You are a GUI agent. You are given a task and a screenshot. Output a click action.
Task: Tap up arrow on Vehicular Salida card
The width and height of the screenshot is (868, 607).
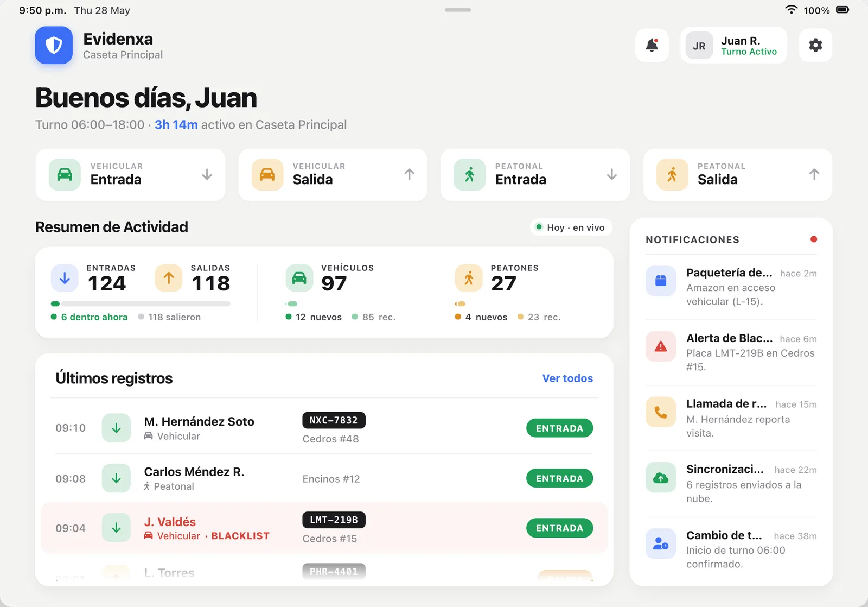[x=409, y=174]
